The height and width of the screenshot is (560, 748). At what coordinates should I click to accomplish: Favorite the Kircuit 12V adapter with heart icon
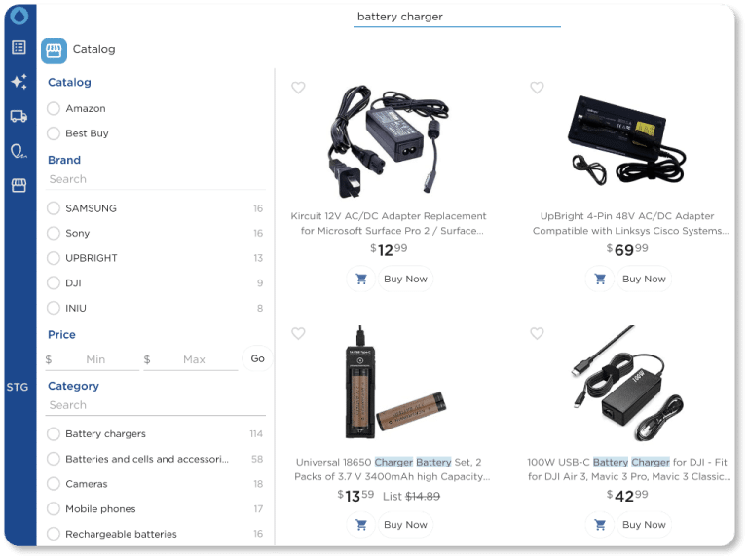298,88
